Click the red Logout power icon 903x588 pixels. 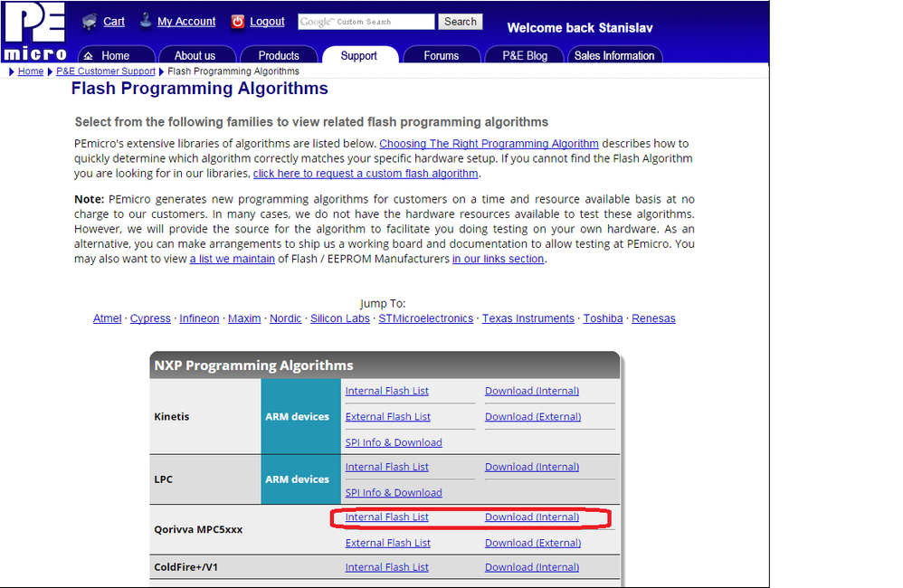click(x=237, y=22)
